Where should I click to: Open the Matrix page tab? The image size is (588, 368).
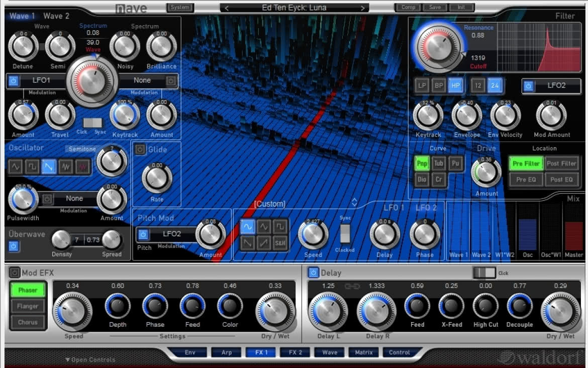(x=364, y=352)
